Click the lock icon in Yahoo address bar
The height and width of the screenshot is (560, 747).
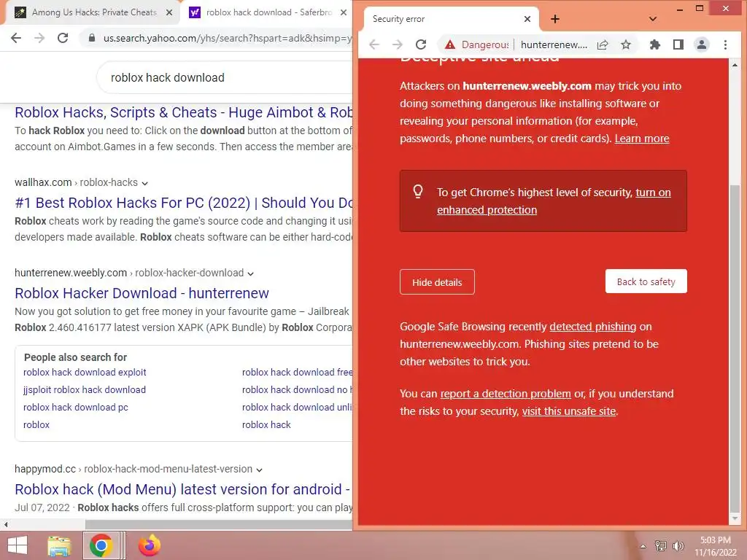[92, 38]
